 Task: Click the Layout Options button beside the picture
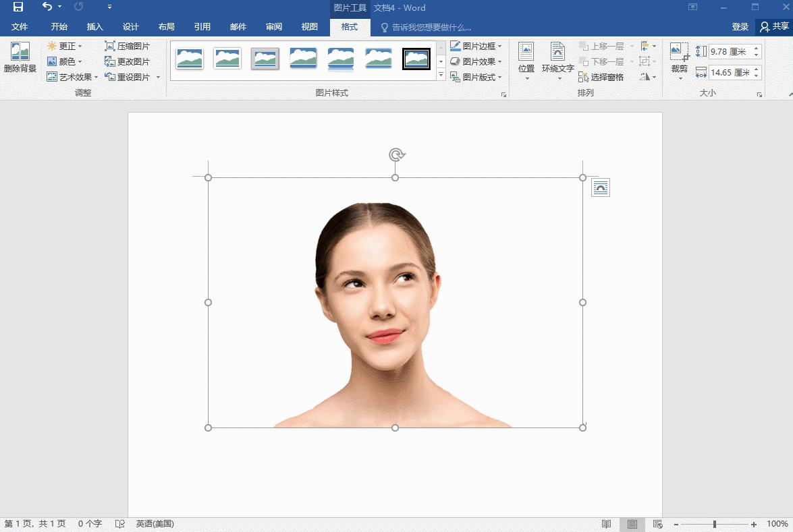(599, 187)
